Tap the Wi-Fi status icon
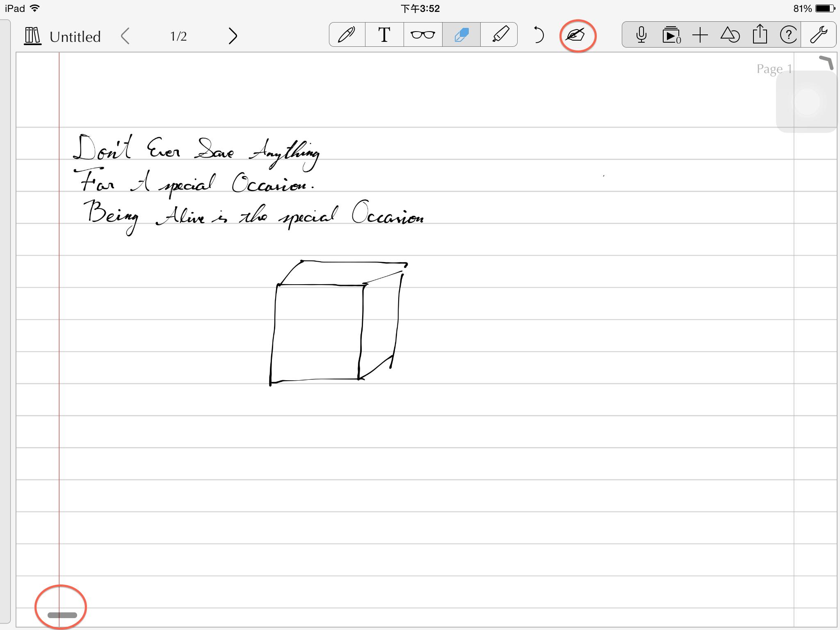The image size is (840, 630). click(x=35, y=8)
